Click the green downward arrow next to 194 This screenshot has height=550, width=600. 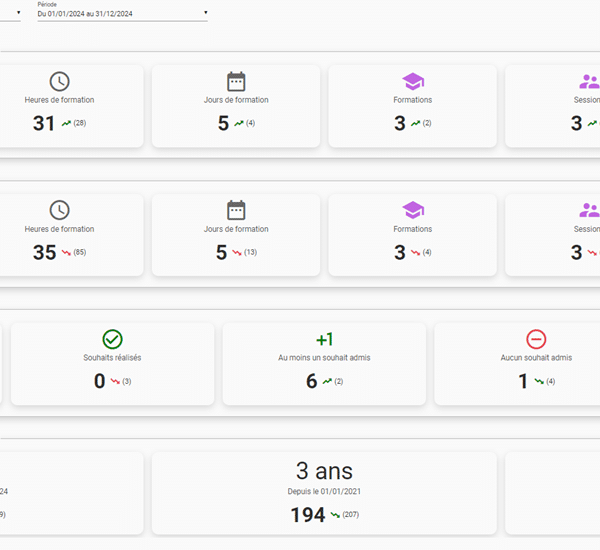point(335,515)
